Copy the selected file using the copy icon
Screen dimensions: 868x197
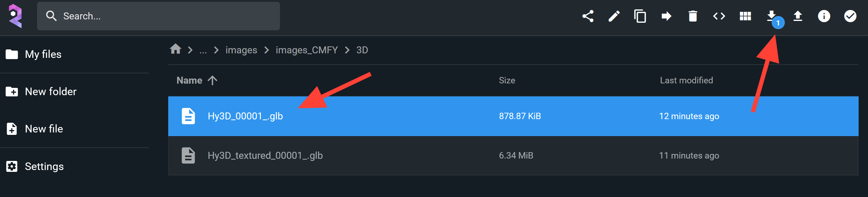640,16
